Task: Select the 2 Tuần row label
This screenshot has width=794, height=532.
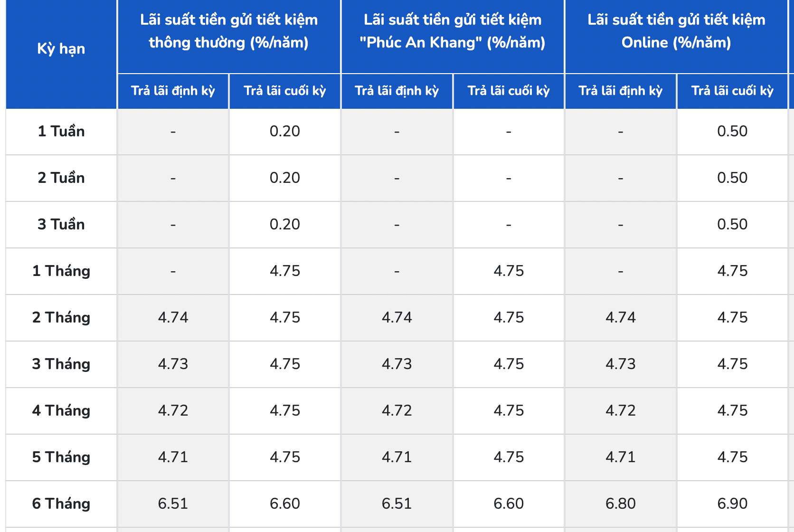Action: (x=61, y=178)
